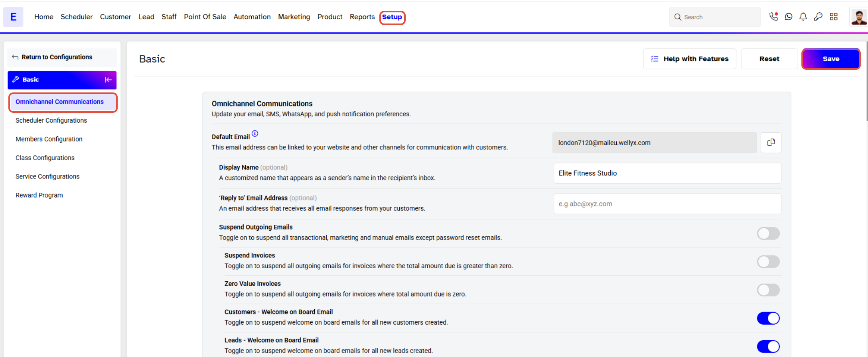Open the phone call icon

773,17
